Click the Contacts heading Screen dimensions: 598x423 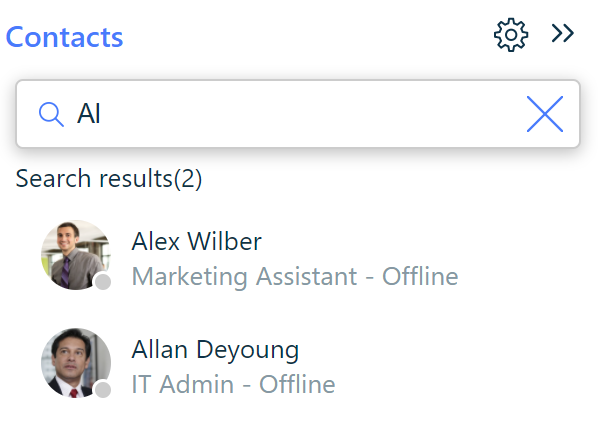click(x=64, y=37)
